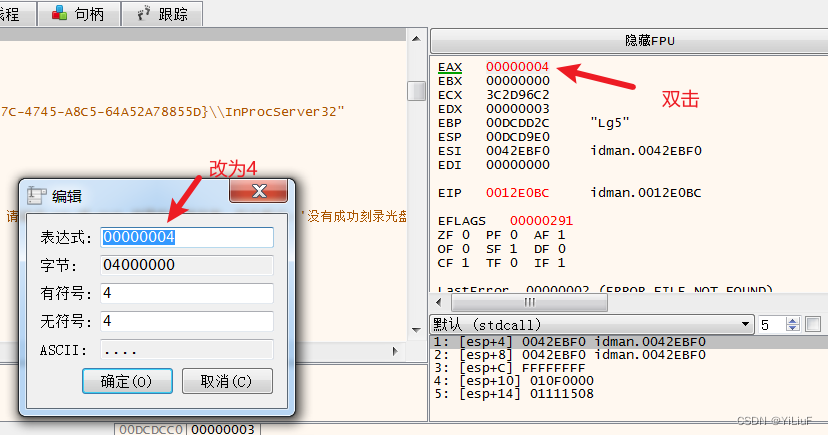Select stack argument row 5: [esp+14] 01111508

pyautogui.click(x=629, y=394)
